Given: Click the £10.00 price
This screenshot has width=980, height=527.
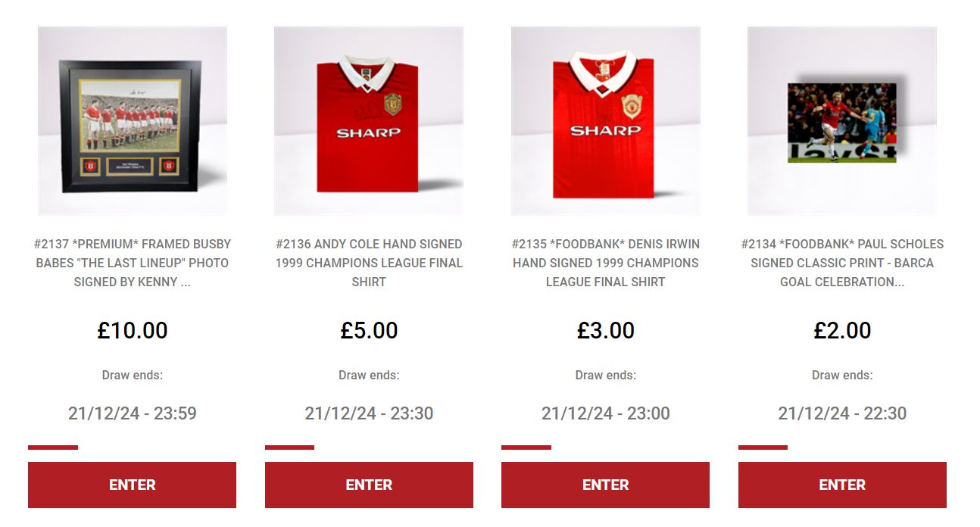Looking at the screenshot, I should point(133,330).
